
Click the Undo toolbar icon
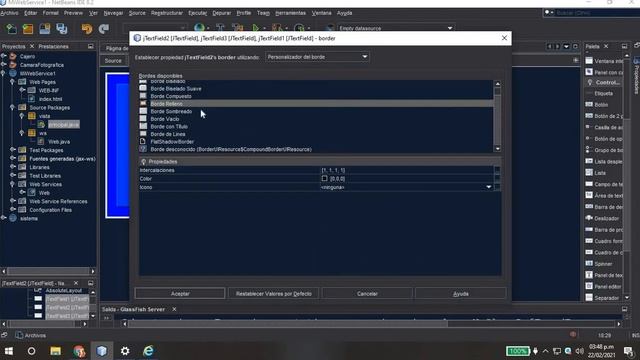[87, 29]
